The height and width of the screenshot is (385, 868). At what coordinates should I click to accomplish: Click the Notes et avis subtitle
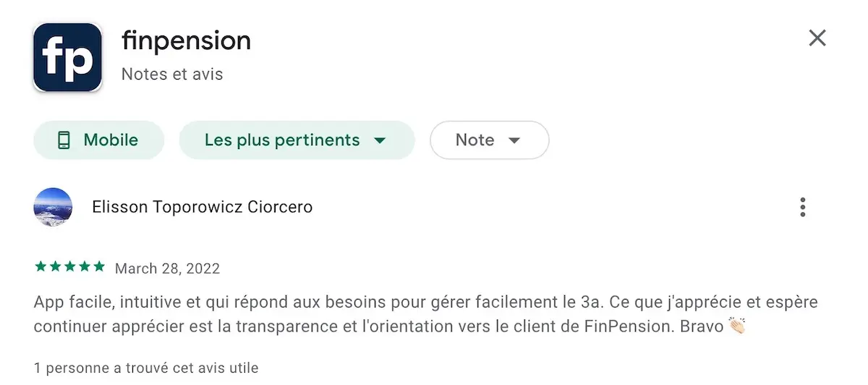172,74
